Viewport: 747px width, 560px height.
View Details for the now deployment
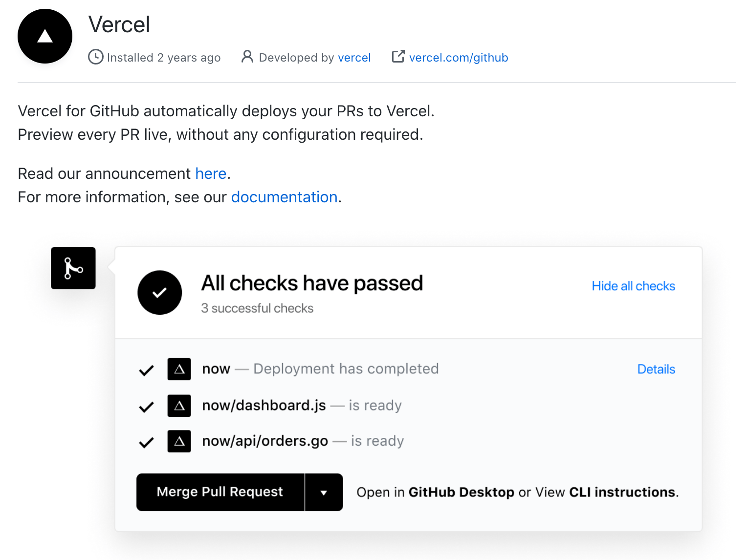tap(656, 369)
